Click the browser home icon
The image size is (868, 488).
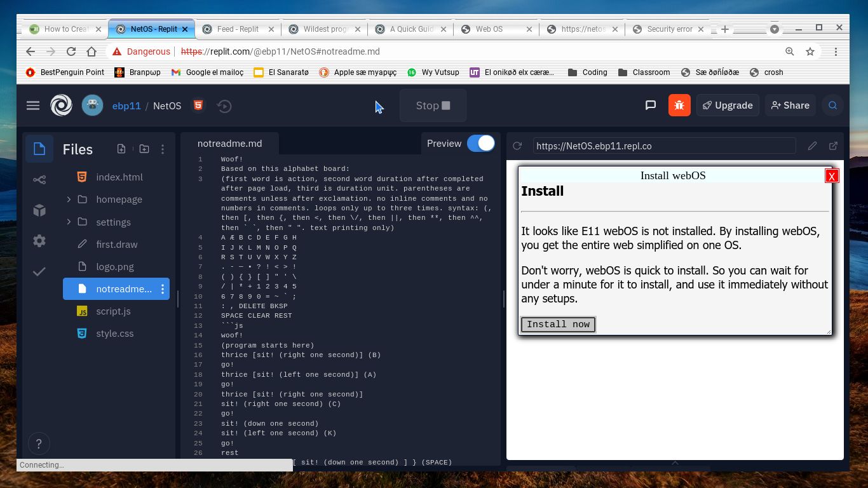tap(92, 51)
